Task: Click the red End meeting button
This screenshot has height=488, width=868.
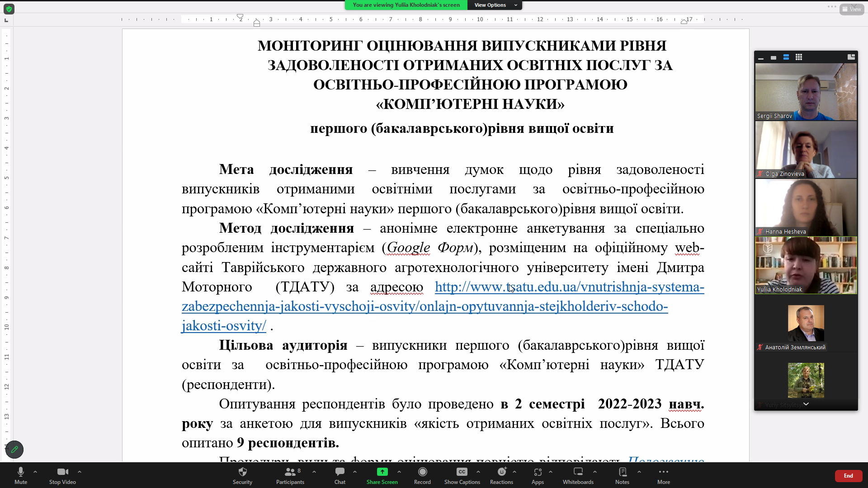Action: click(x=848, y=476)
